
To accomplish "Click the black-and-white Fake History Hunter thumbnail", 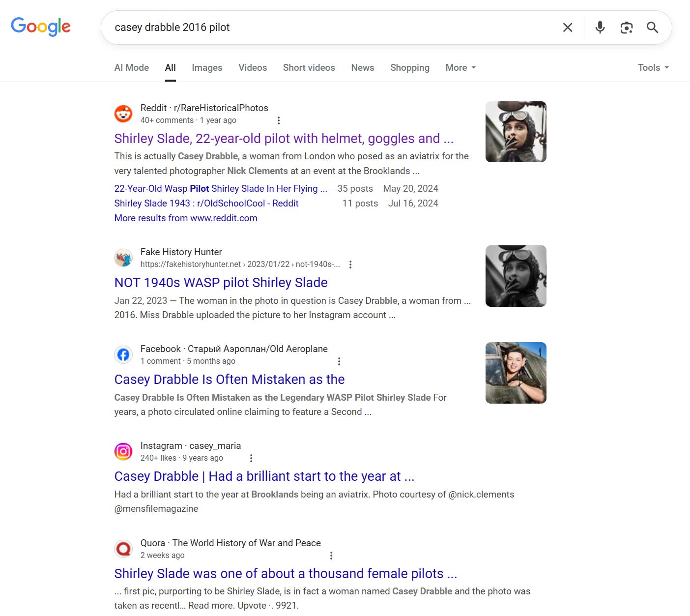I will pos(516,276).
